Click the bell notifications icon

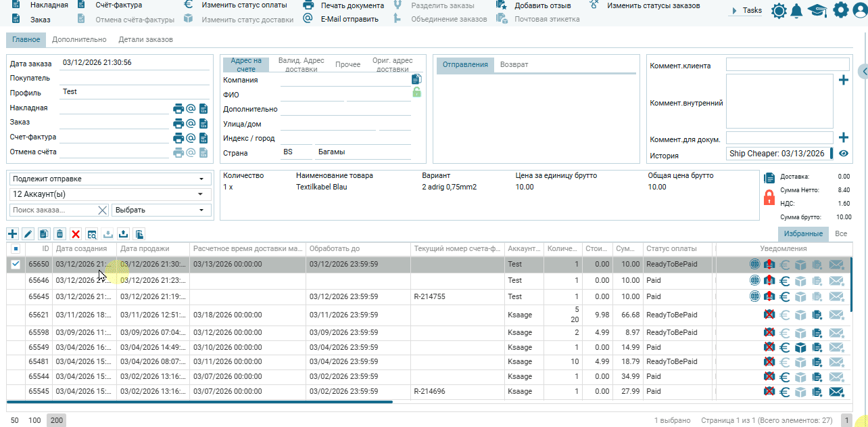pos(797,11)
